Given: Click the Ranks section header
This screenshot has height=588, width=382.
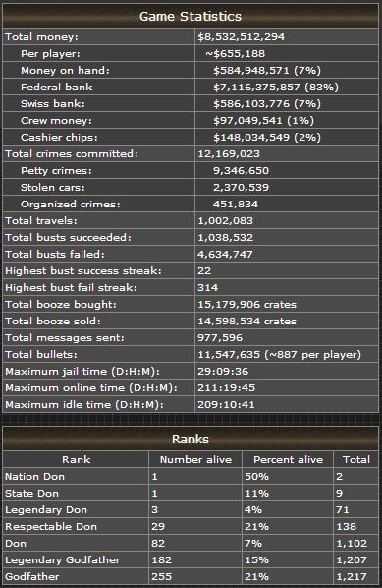Looking at the screenshot, I should point(191,439).
